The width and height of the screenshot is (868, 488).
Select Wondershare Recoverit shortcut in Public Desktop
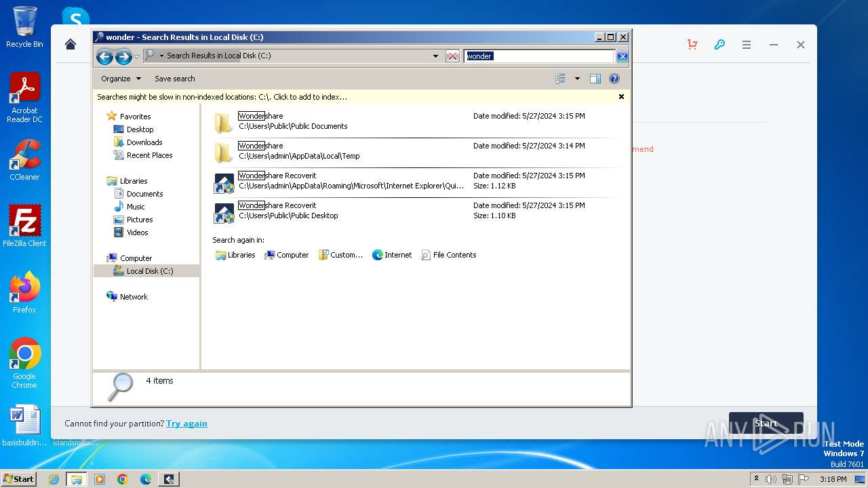click(x=416, y=212)
